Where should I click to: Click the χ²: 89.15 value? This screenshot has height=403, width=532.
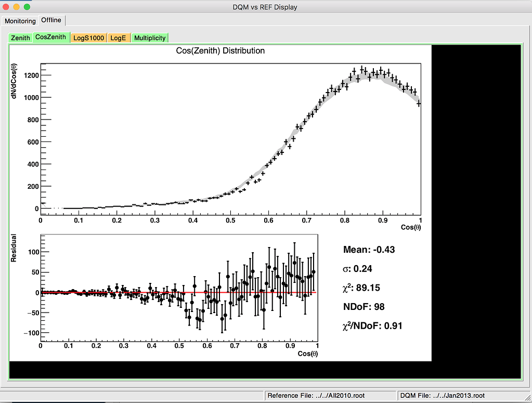click(361, 288)
